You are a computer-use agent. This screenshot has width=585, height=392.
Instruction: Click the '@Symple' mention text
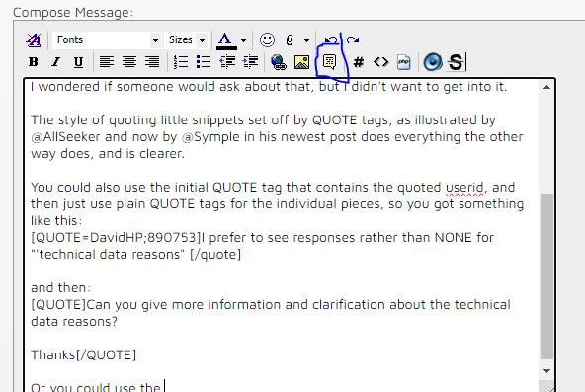pyautogui.click(x=210, y=137)
